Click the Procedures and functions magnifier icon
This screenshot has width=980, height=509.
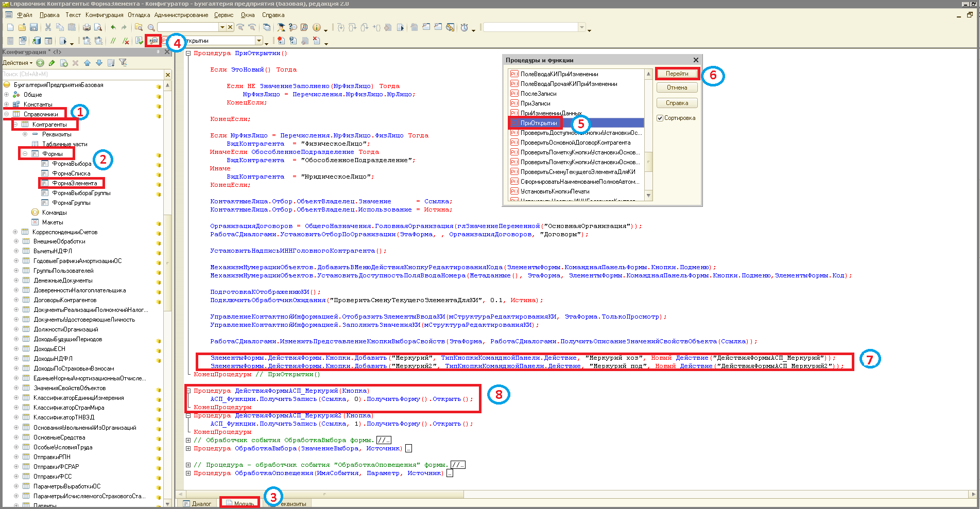[153, 41]
